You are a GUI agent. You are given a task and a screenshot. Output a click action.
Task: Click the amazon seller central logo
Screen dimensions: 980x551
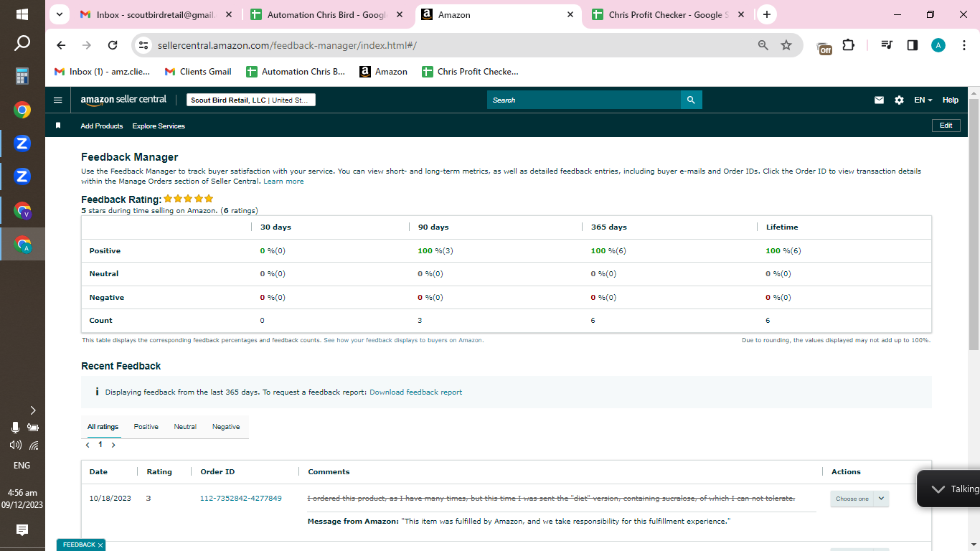click(x=123, y=100)
